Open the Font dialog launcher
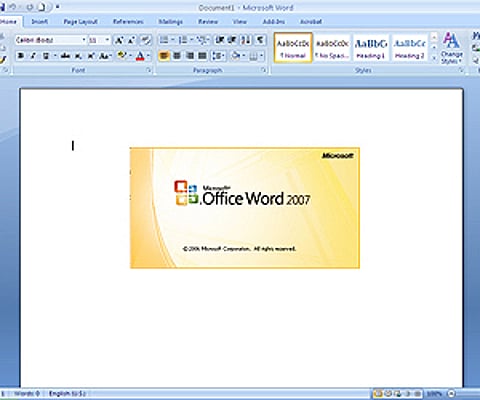 [149, 70]
